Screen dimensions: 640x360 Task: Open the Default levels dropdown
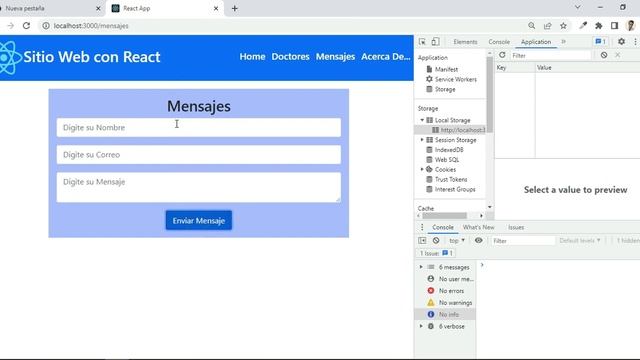pyautogui.click(x=580, y=241)
